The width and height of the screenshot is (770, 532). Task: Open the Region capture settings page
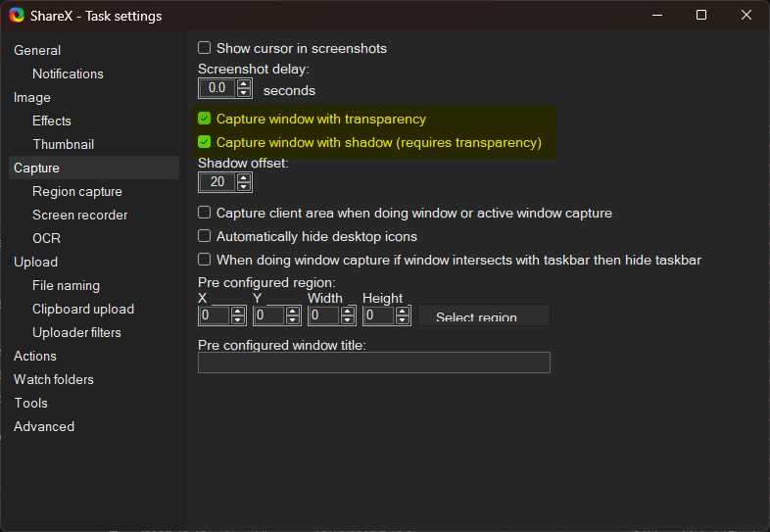pos(77,192)
